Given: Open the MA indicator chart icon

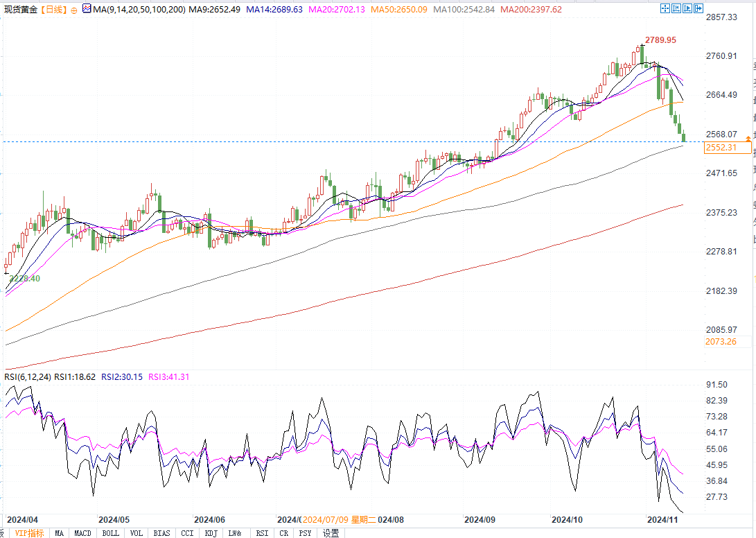Looking at the screenshot, I should [x=86, y=9].
